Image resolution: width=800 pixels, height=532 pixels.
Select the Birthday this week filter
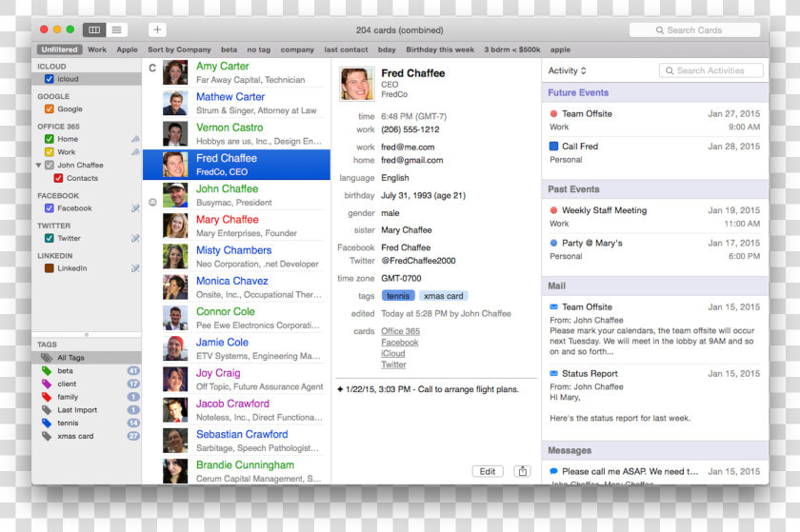tap(440, 49)
